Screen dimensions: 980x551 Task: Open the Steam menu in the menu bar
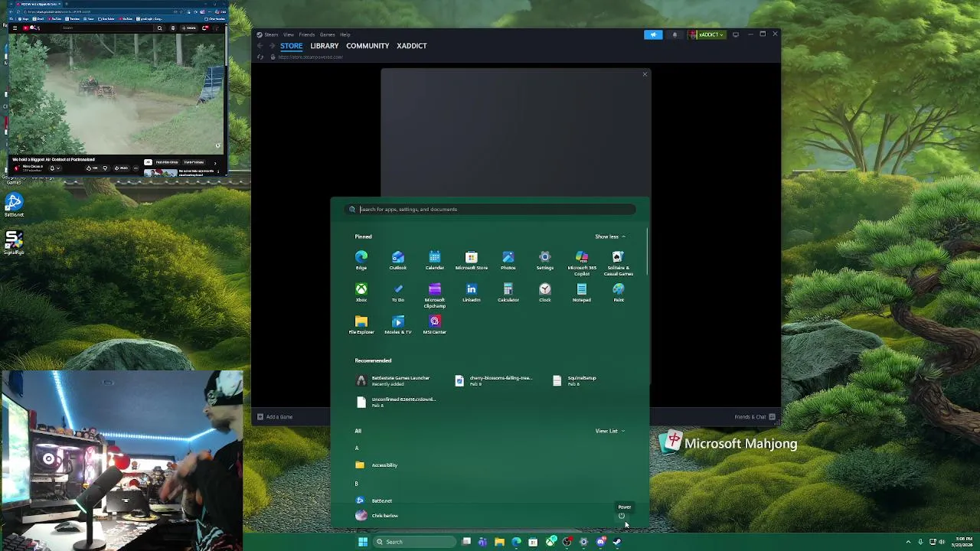272,34
